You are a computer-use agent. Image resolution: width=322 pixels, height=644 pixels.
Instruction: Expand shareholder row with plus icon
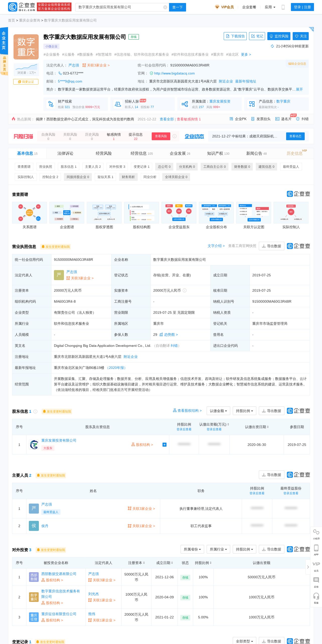165,445
